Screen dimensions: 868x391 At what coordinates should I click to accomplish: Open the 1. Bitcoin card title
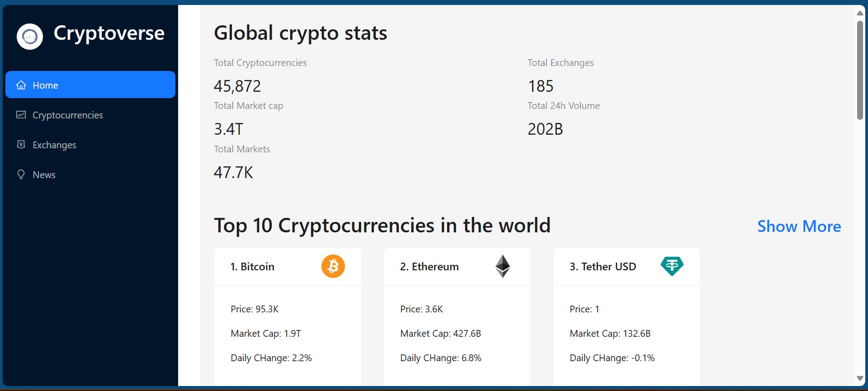pyautogui.click(x=252, y=267)
